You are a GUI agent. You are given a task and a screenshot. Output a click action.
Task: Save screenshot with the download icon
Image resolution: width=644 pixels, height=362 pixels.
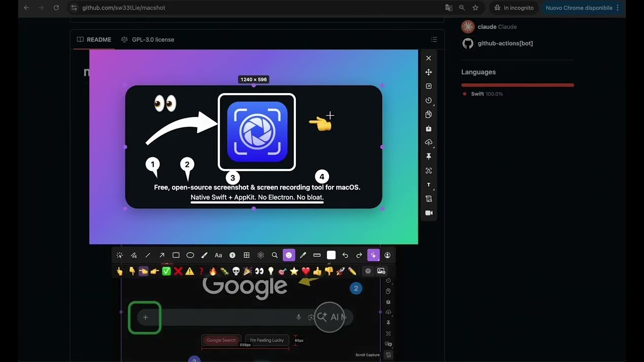429,128
